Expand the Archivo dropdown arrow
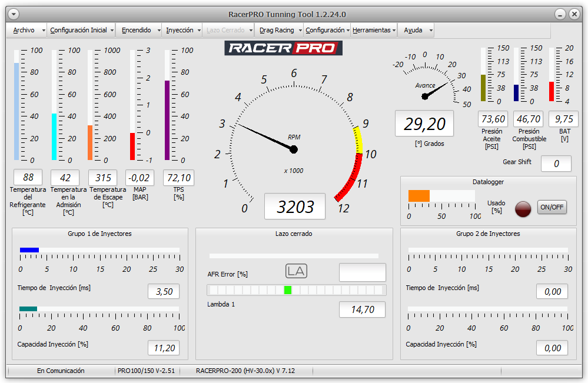Viewport: 588px width, 383px height. (44, 31)
